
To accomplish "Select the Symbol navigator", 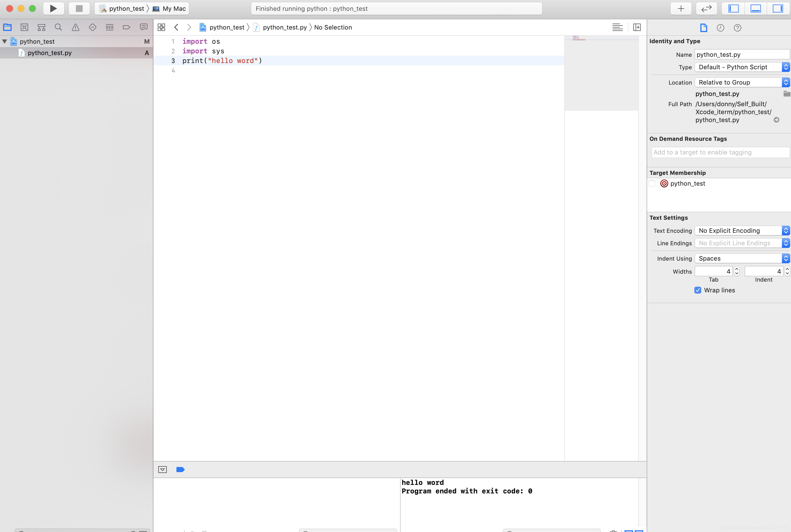I will [x=41, y=27].
